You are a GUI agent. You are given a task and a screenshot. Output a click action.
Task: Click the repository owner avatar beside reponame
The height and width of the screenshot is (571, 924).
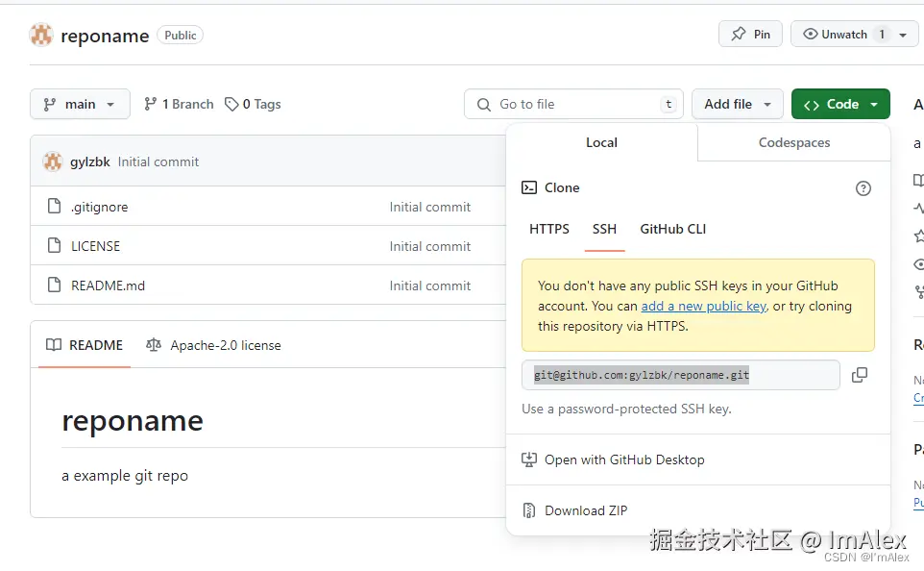click(x=41, y=36)
